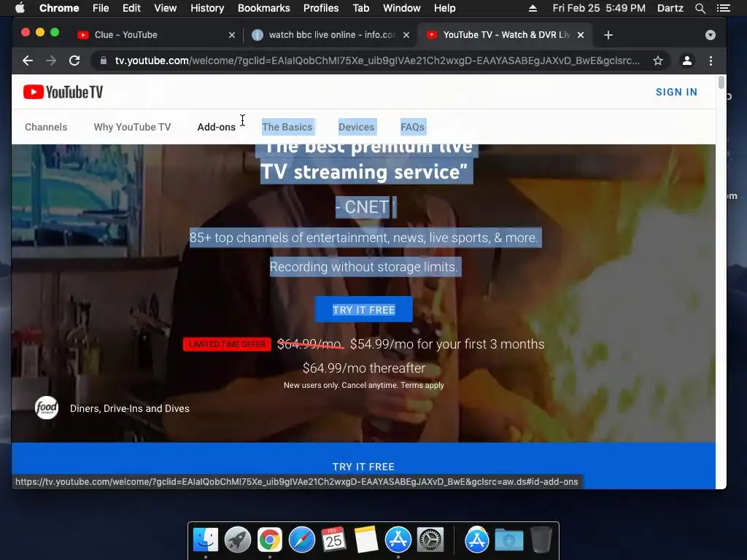Image resolution: width=747 pixels, height=560 pixels.
Task: Open Spotlight search magnifier icon
Action: 700,8
